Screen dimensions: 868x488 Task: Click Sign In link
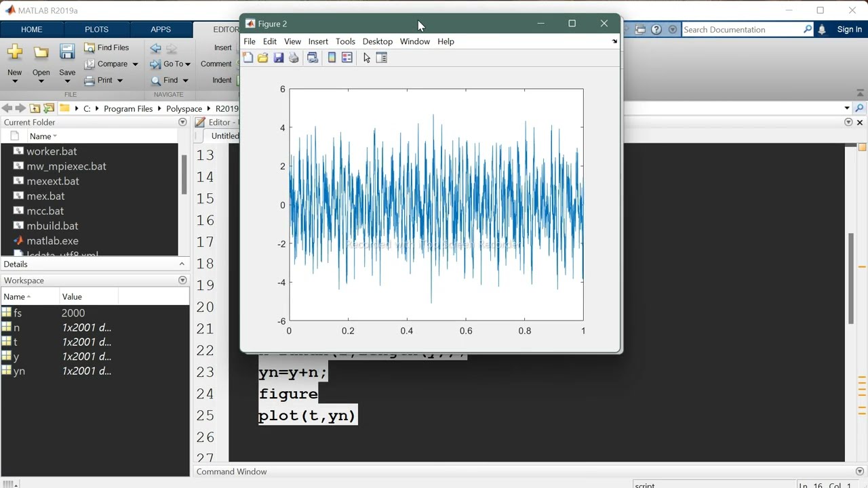click(x=850, y=29)
